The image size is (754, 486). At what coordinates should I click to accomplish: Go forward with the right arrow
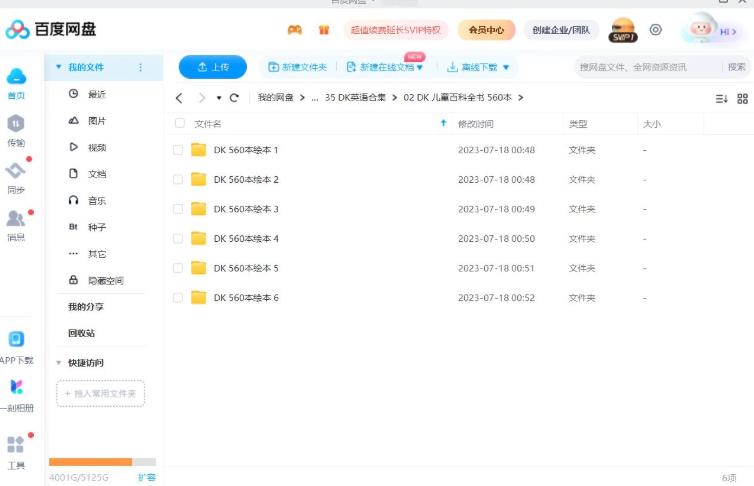(202, 98)
